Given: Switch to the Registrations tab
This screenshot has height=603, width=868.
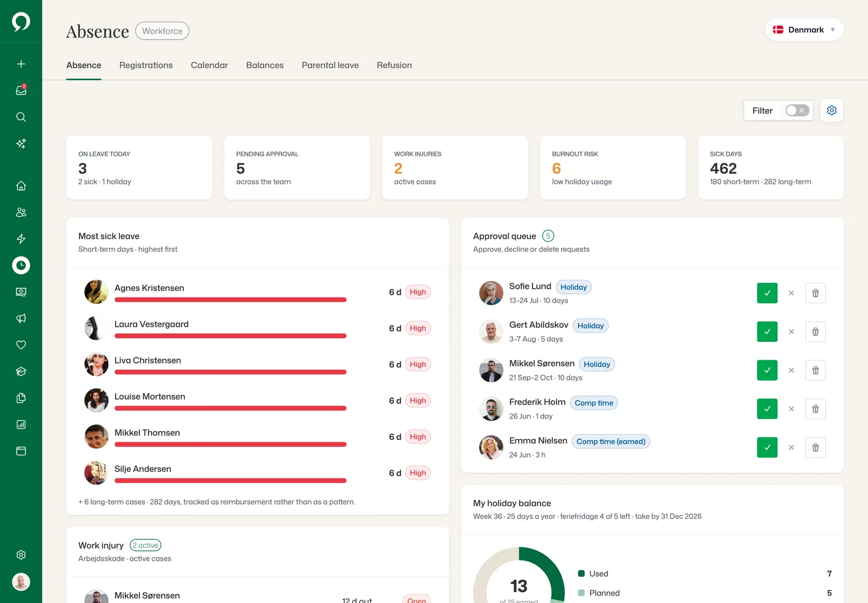Looking at the screenshot, I should coord(146,65).
